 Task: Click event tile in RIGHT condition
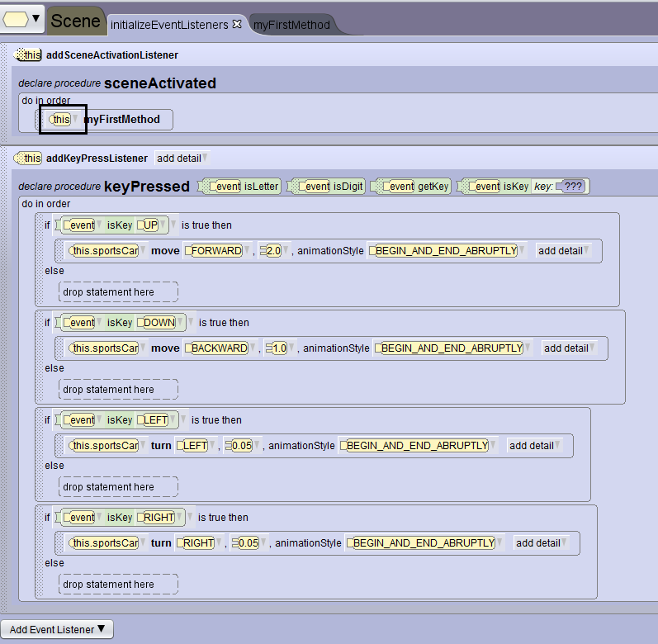[x=79, y=518]
